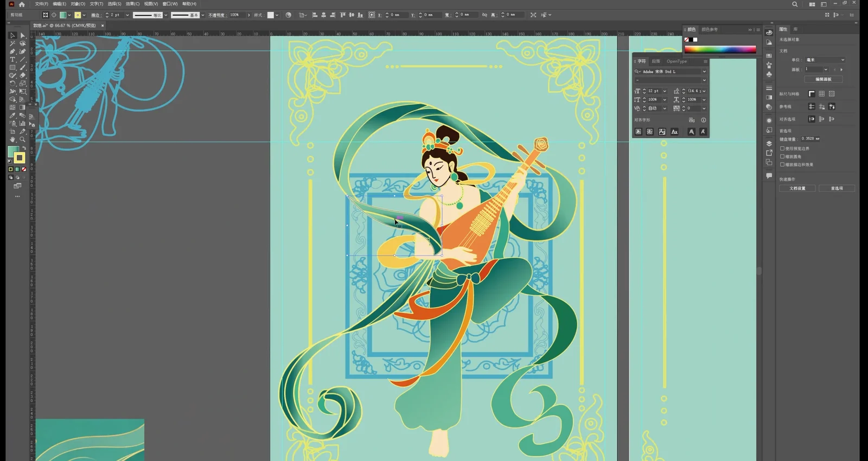Select the Rectangle tool
The image size is (868, 461).
12,68
